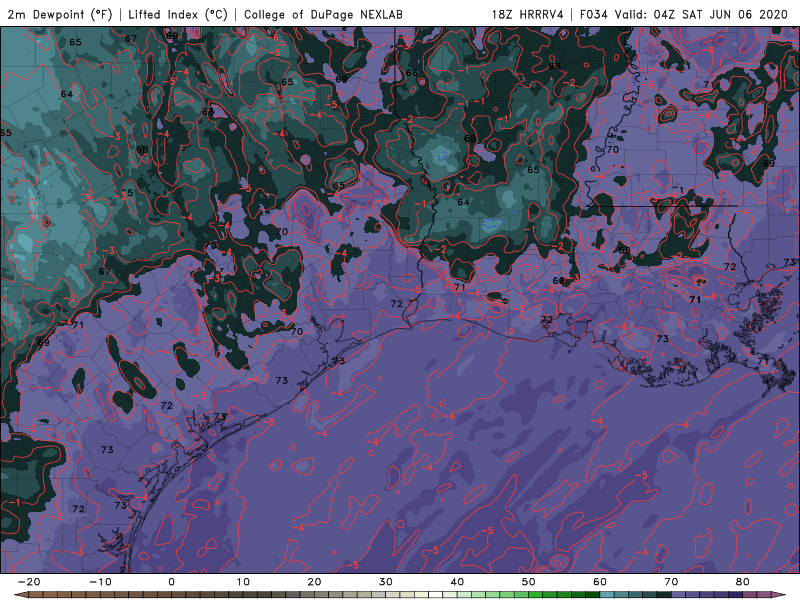Click the "30" label on the color scale
The height and width of the screenshot is (600, 800).
coord(386,582)
